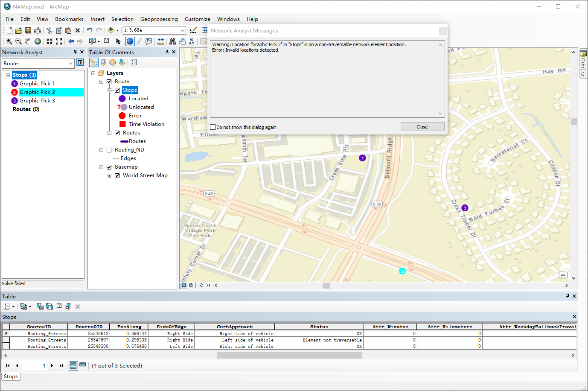The image size is (588, 391).
Task: Collapse the Layers data frame node
Action: point(93,73)
